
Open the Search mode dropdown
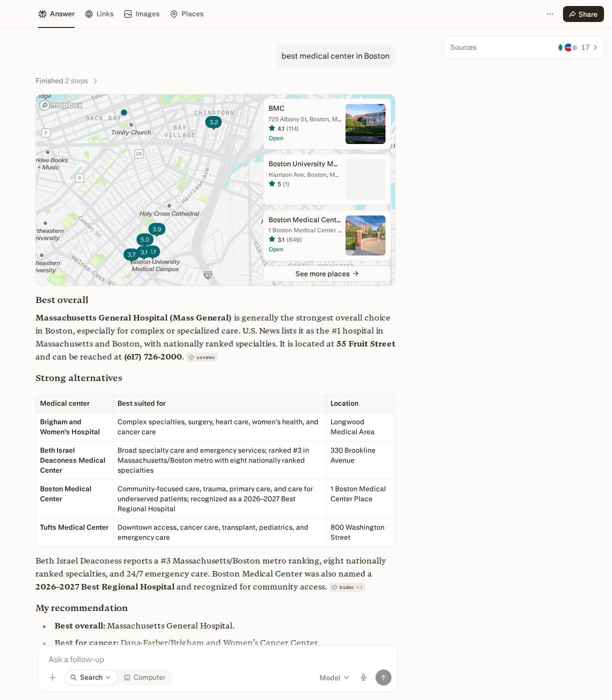click(91, 677)
